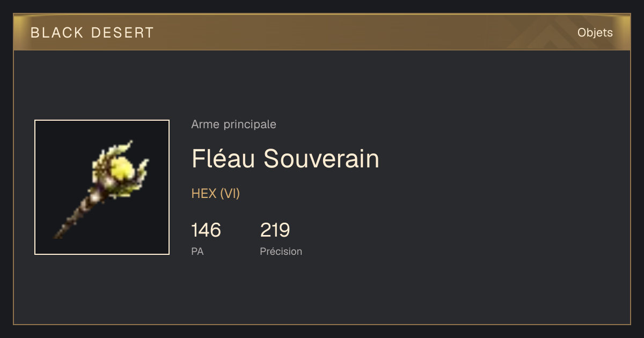Click the 219 accuracy value
644x338 pixels.
tap(275, 230)
